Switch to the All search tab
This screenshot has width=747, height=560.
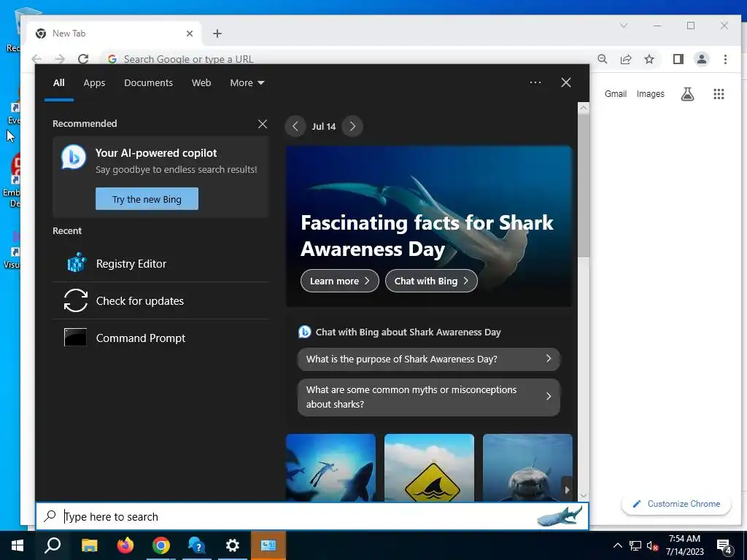click(59, 83)
